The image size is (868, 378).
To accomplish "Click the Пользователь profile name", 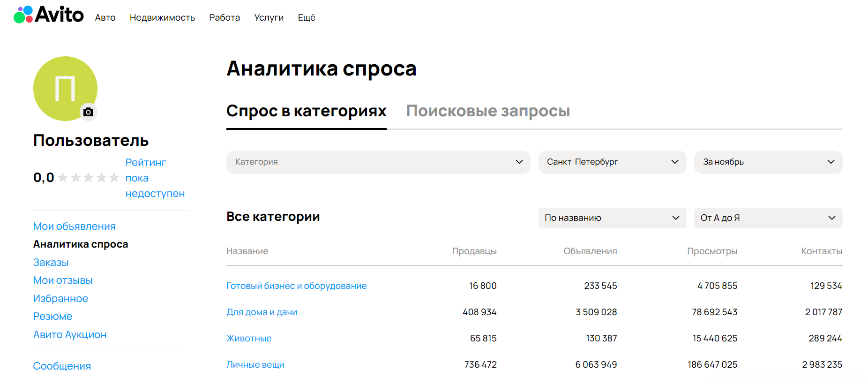I will point(91,140).
